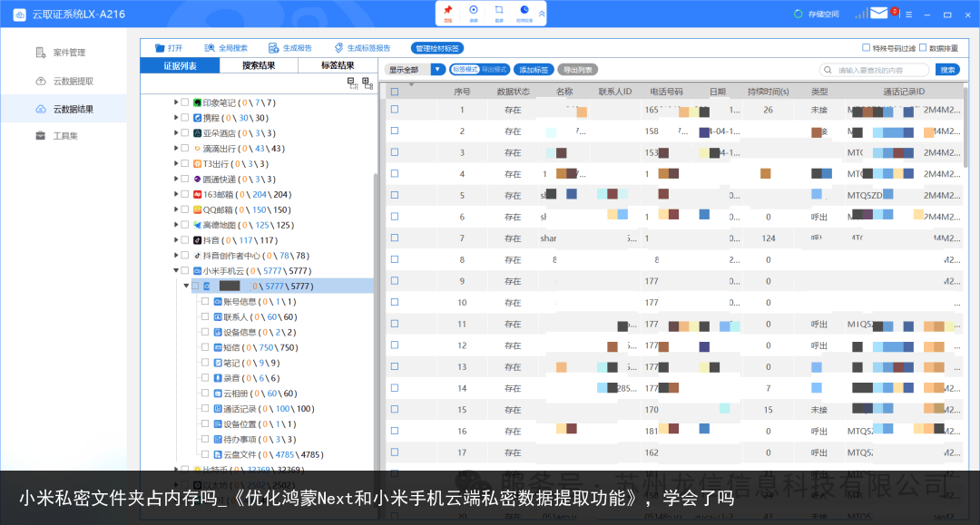Open the mail notification envelope icon
The image size is (980, 525).
point(878,13)
